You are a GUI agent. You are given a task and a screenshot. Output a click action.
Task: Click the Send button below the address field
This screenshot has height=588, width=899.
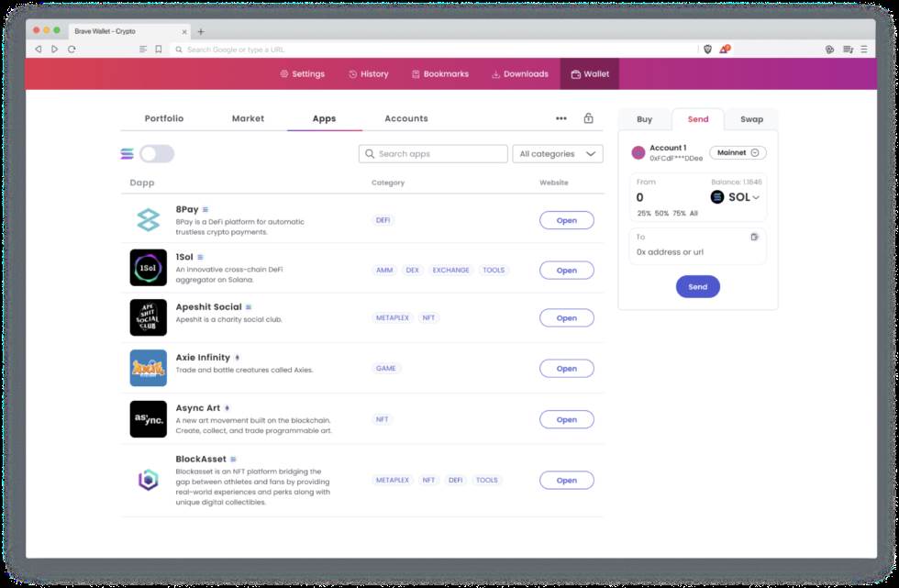coord(698,286)
